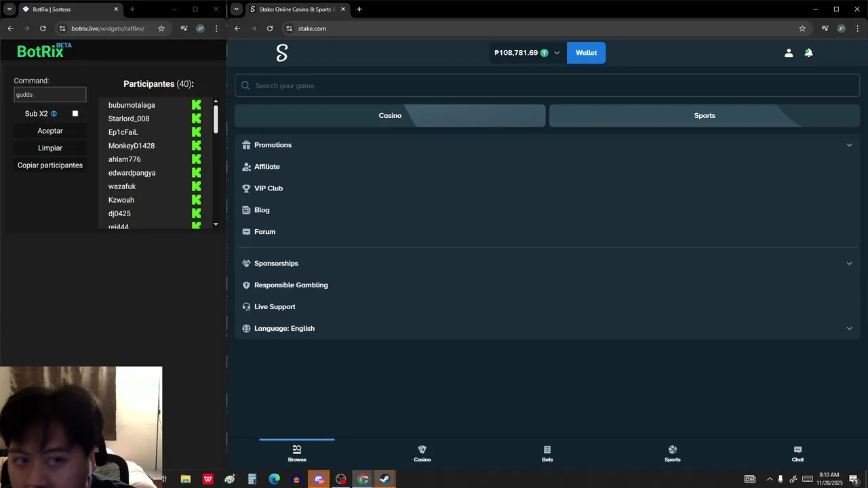Open the taskbar notification center icon
Image resolution: width=868 pixels, height=488 pixels.
point(854,479)
